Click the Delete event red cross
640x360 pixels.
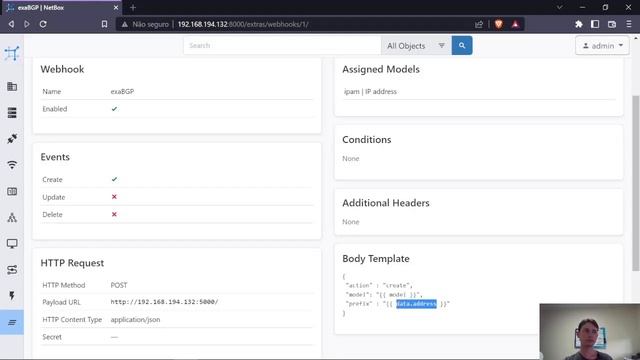[114, 214]
